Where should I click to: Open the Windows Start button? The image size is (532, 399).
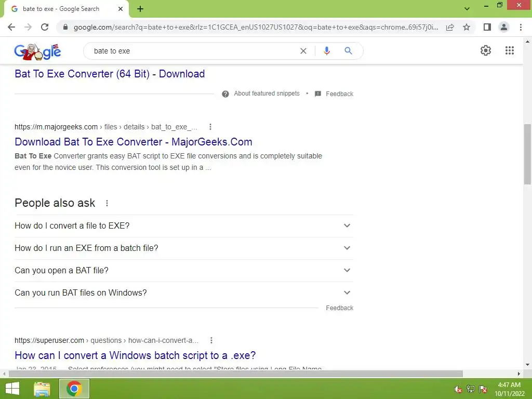click(x=12, y=389)
